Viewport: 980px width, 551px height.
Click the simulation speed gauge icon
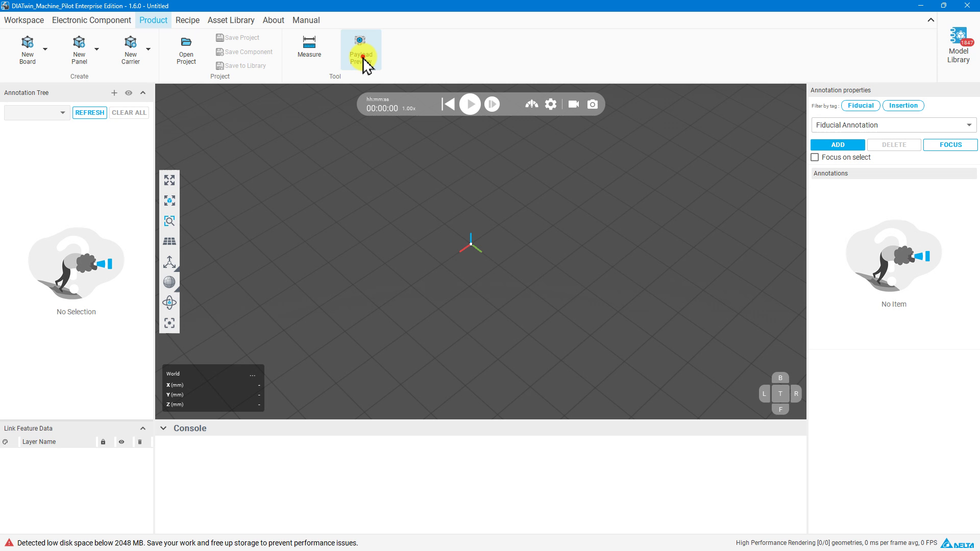[532, 104]
